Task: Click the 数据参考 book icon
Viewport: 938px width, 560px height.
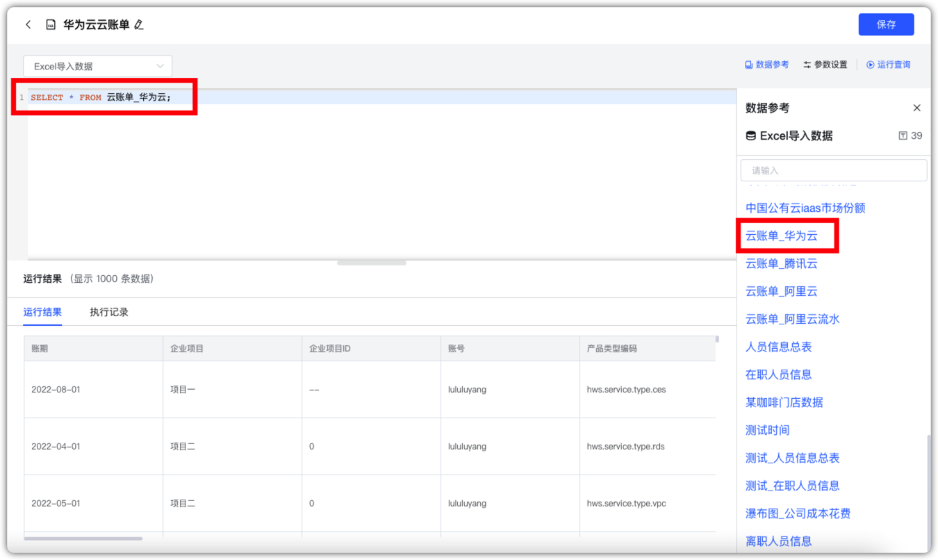Action: [749, 65]
